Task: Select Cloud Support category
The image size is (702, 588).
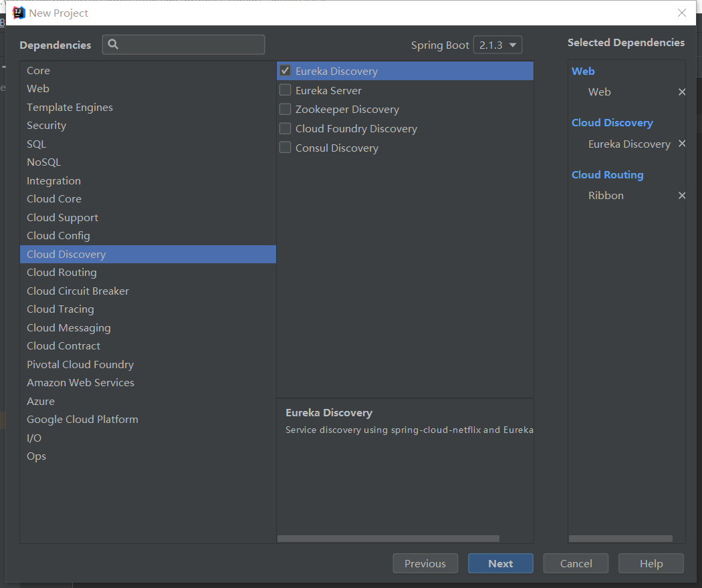Action: pos(148,217)
